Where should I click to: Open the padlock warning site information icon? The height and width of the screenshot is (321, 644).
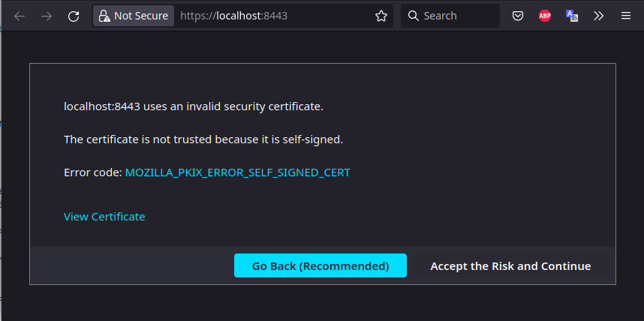[x=105, y=16]
